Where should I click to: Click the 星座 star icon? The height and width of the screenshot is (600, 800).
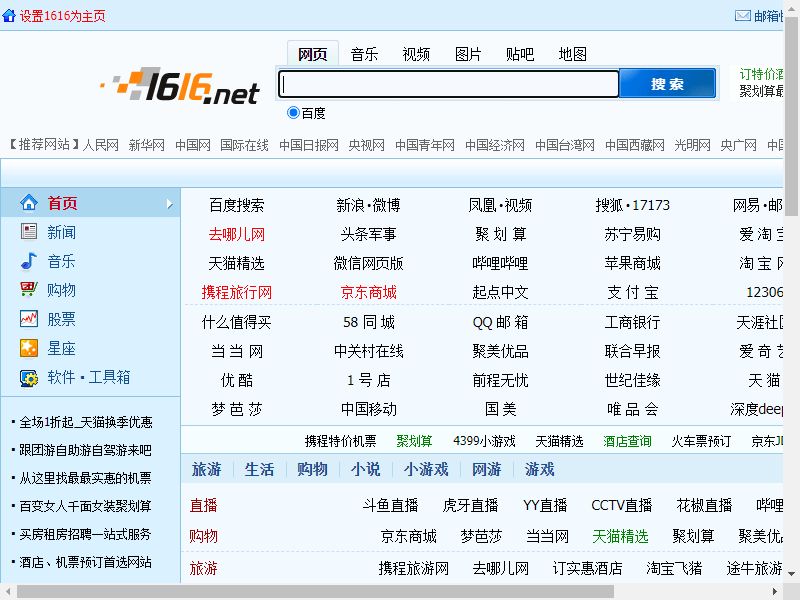(29, 348)
